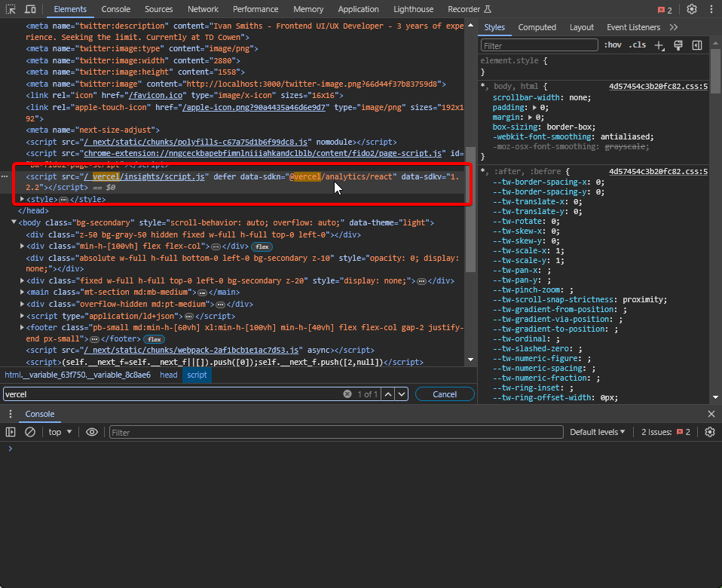Open console settings gear icon
Screen dimensions: 722x588
[709, 432]
